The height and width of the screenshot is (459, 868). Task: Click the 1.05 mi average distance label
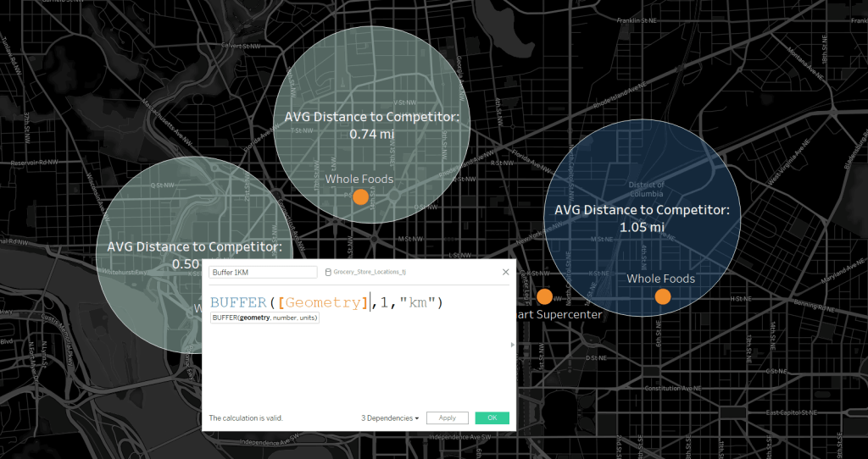(642, 227)
